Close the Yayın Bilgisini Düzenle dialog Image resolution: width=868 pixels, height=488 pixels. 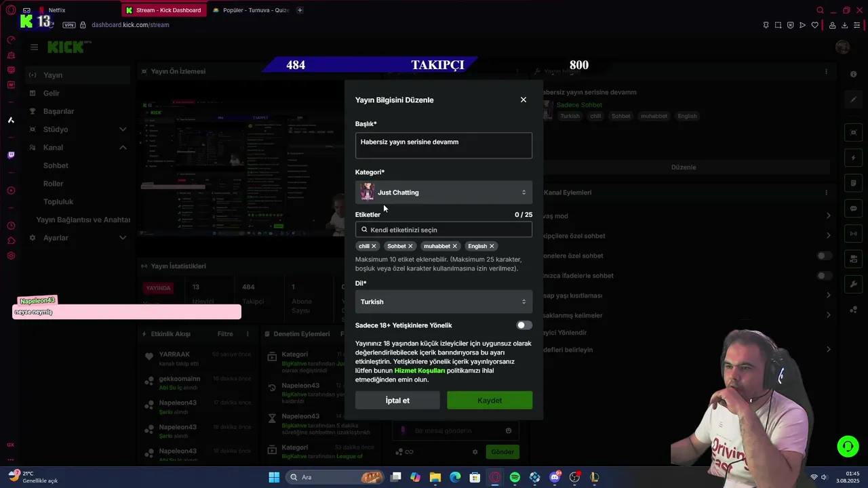click(x=523, y=100)
